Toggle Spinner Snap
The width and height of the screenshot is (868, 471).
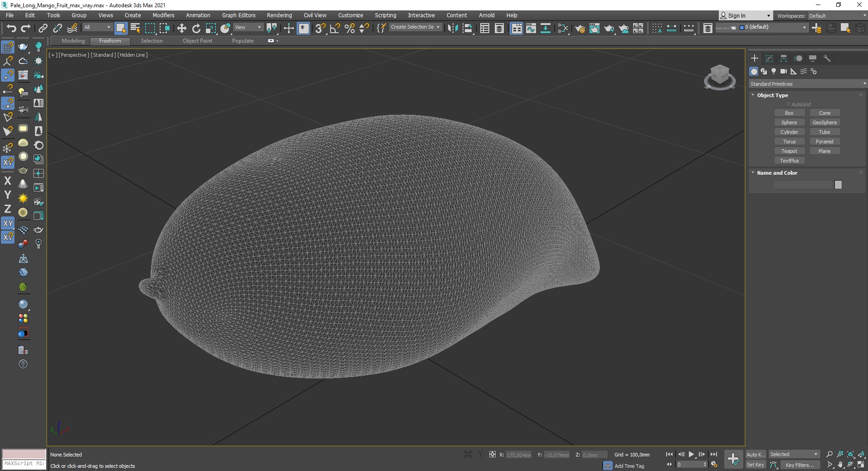(364, 28)
